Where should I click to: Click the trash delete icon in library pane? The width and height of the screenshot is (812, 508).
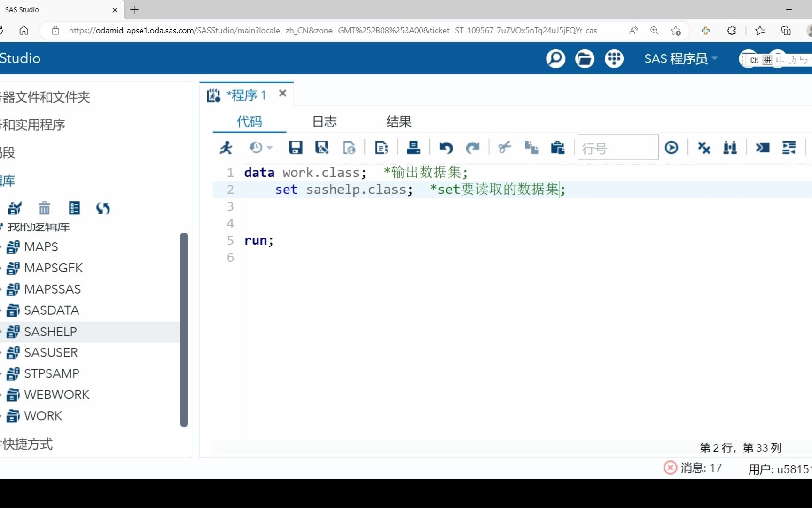pyautogui.click(x=44, y=208)
